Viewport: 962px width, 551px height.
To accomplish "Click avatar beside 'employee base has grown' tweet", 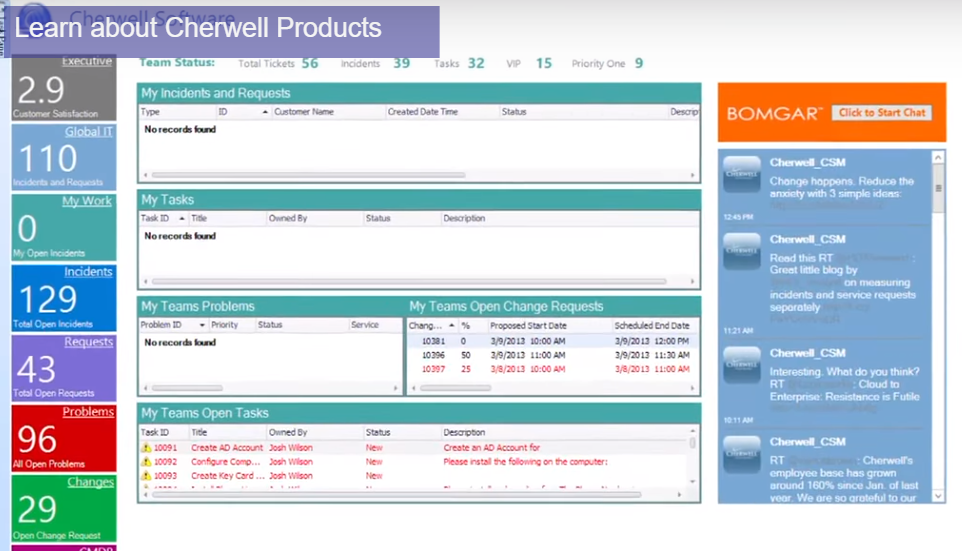I will tap(742, 454).
